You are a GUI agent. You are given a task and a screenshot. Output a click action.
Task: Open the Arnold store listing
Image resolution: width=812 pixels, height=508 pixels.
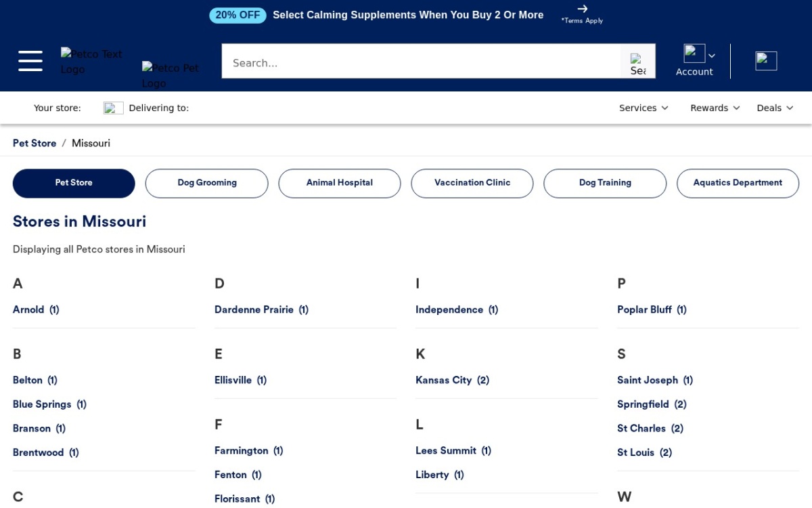tap(36, 310)
